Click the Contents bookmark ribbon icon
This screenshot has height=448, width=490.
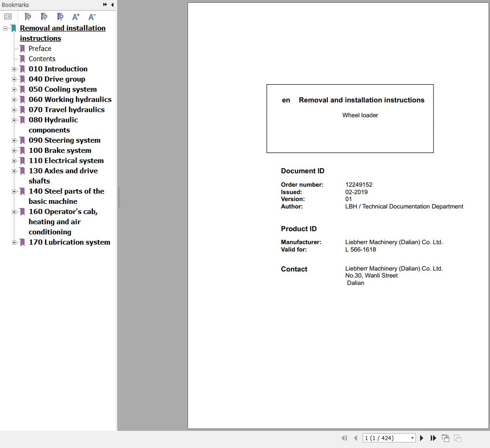coord(22,59)
